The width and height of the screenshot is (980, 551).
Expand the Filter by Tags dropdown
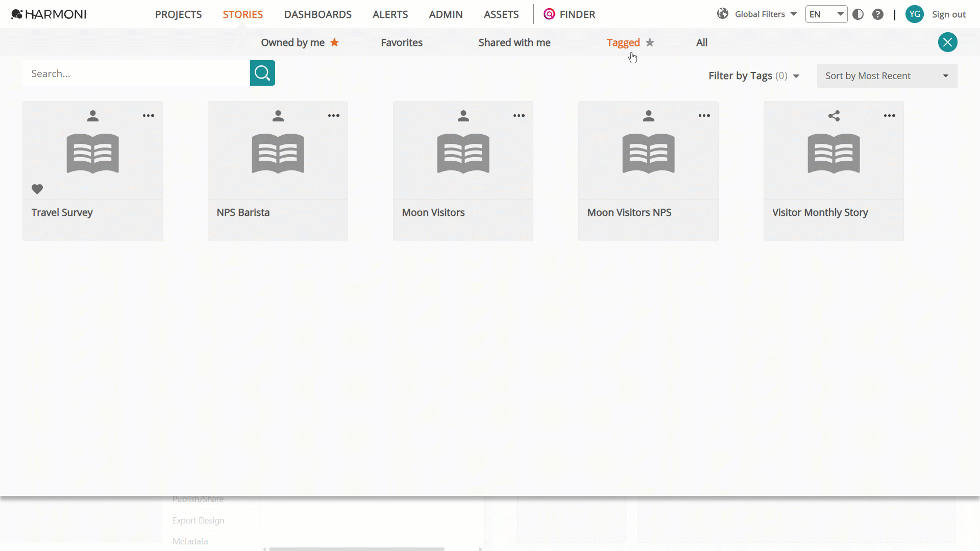[x=754, y=76]
